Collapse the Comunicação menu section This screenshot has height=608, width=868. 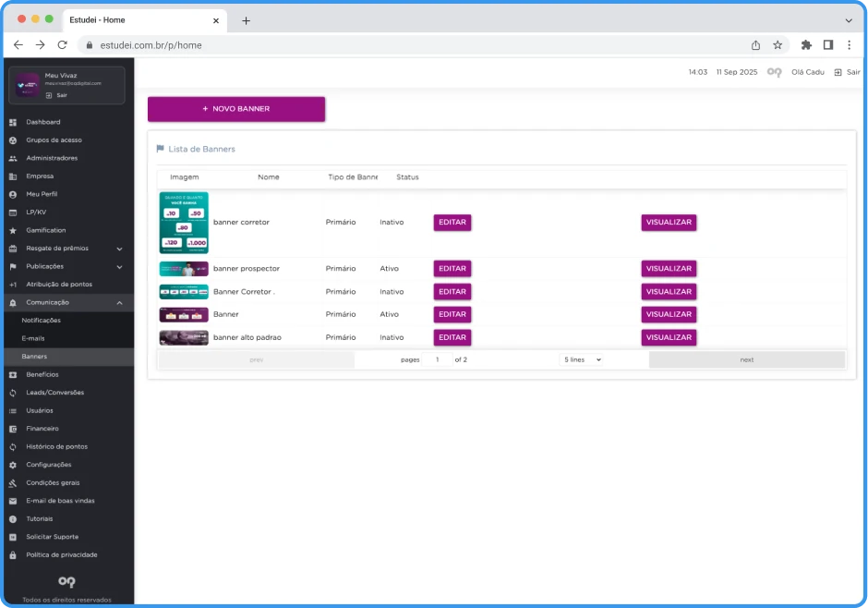119,302
